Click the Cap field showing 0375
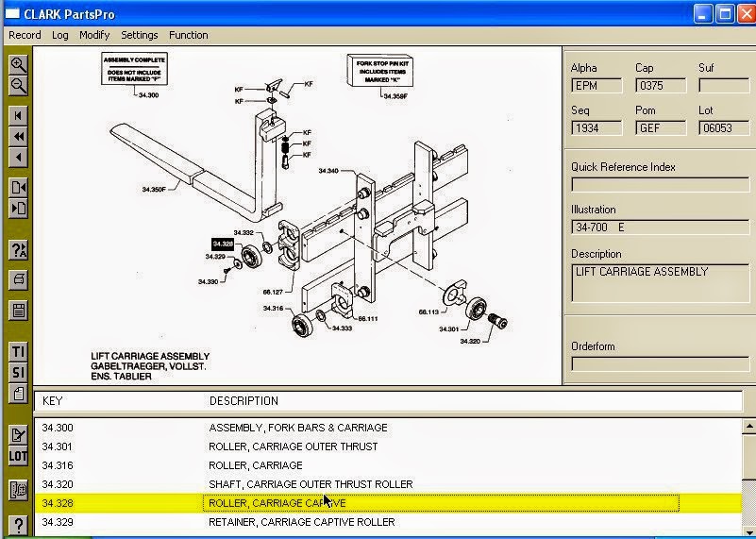The width and height of the screenshot is (756, 539). coord(661,86)
